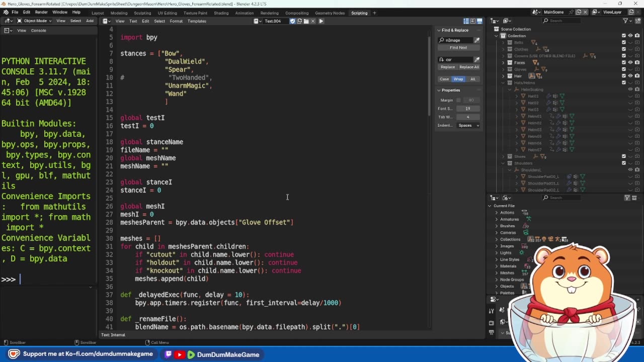Open the outliner filter funnel icon
The width and height of the screenshot is (644, 362).
coord(625,21)
